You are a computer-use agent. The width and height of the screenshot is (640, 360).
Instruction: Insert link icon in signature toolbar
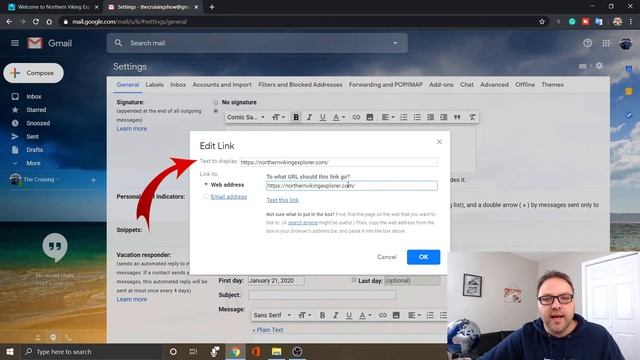click(356, 117)
